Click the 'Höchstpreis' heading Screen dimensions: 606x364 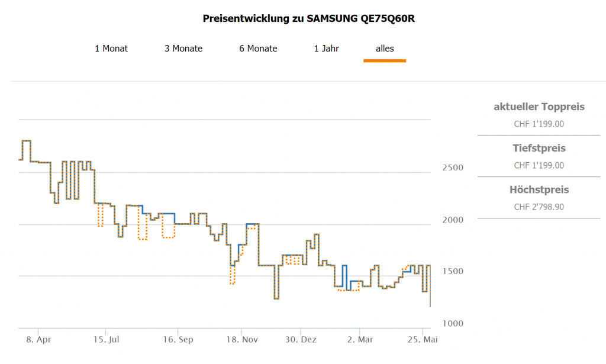tap(539, 190)
